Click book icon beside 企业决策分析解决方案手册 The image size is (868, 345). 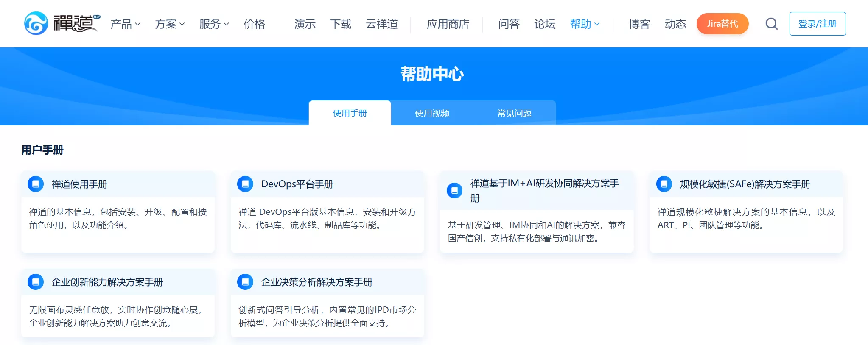(245, 282)
